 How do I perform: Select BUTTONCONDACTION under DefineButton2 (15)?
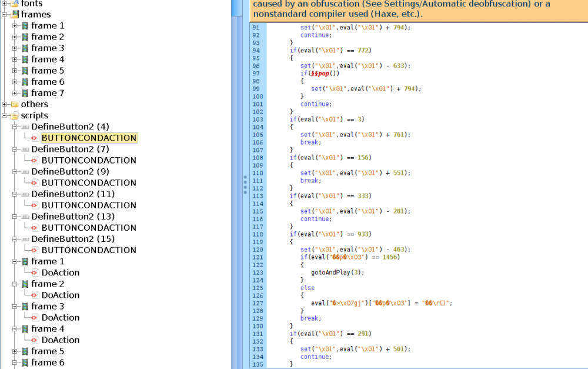88,250
